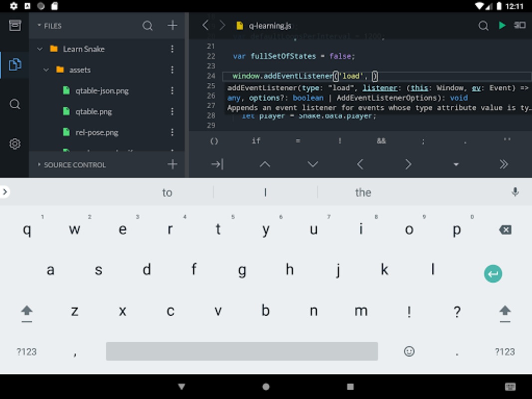Image resolution: width=532 pixels, height=399 pixels.
Task: Switch to symbols with left ?123 key
Action: (27, 352)
